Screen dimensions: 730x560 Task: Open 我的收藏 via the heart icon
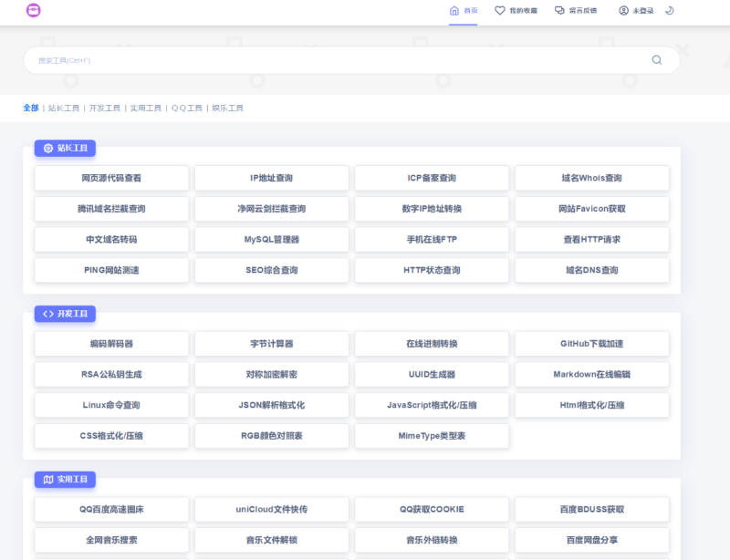pyautogui.click(x=499, y=11)
